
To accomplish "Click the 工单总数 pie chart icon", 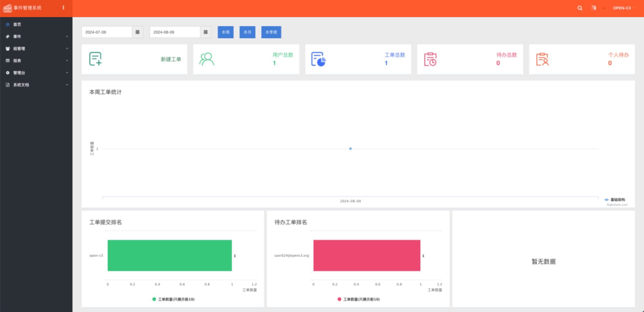I will point(318,59).
